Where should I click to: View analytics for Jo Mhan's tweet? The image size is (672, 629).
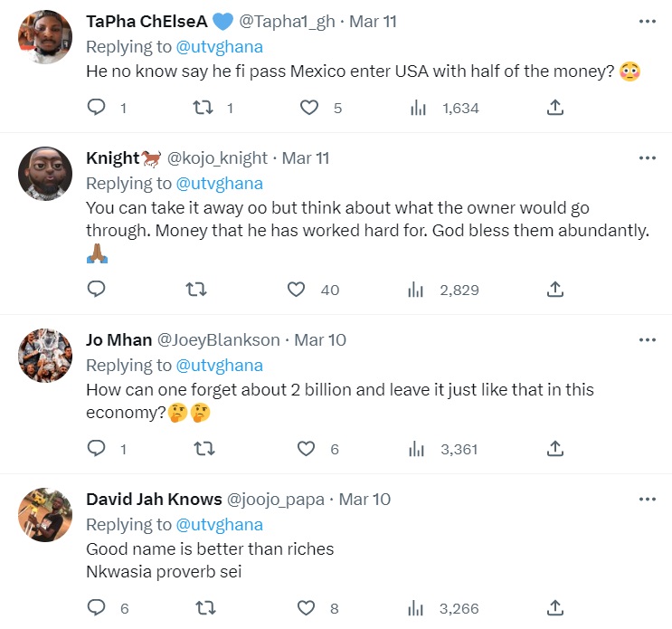[417, 449]
